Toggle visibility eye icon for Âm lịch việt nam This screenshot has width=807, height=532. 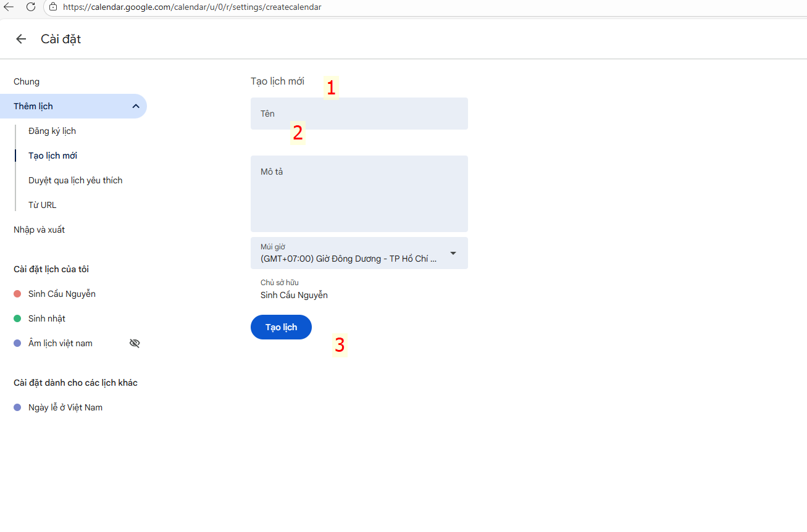click(x=135, y=343)
